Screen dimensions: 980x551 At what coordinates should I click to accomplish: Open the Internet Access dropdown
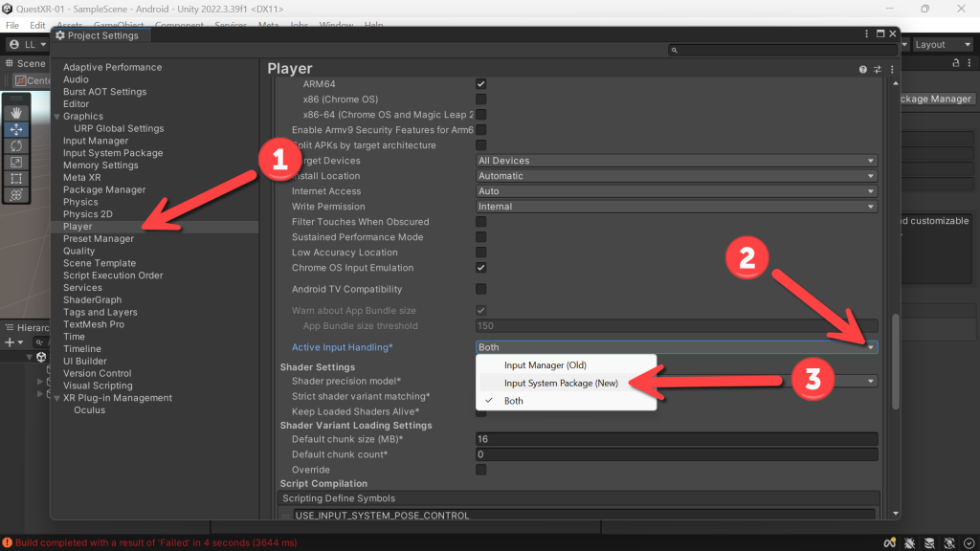[677, 191]
